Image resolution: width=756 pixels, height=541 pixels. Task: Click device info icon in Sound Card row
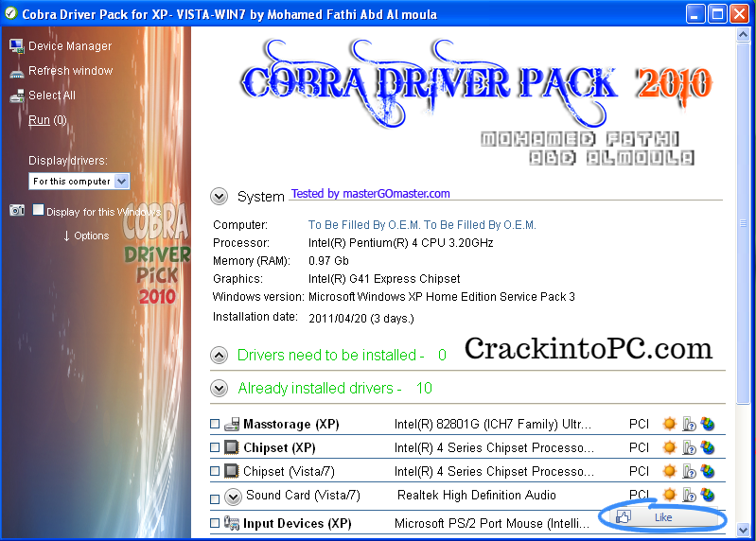coord(689,495)
